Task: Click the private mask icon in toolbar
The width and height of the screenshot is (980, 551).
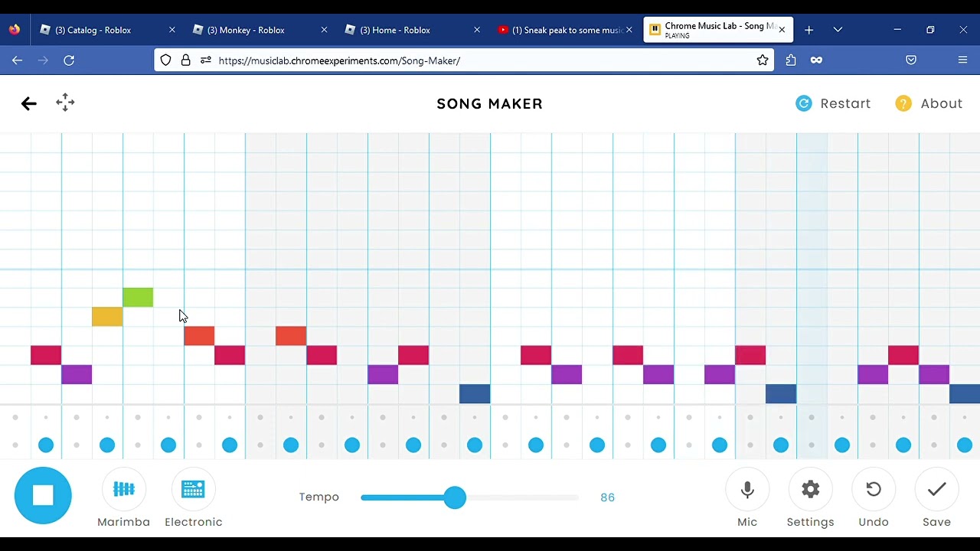Action: click(816, 60)
